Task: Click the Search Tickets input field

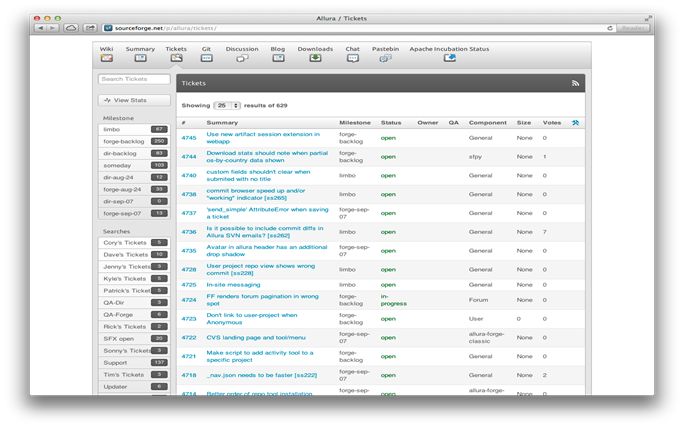Action: [134, 79]
